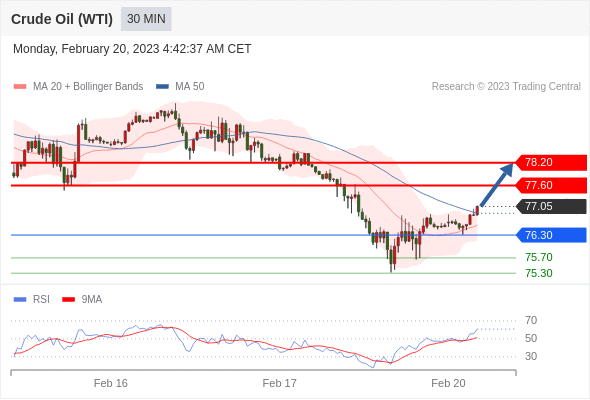The height and width of the screenshot is (400, 590).
Task: Click the Feb 16 date label
Action: (x=111, y=383)
